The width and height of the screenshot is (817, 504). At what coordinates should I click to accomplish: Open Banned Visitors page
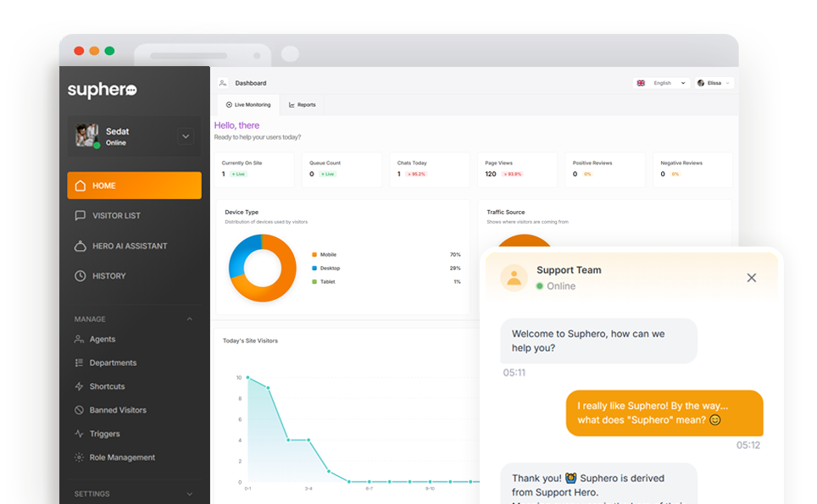(118, 410)
